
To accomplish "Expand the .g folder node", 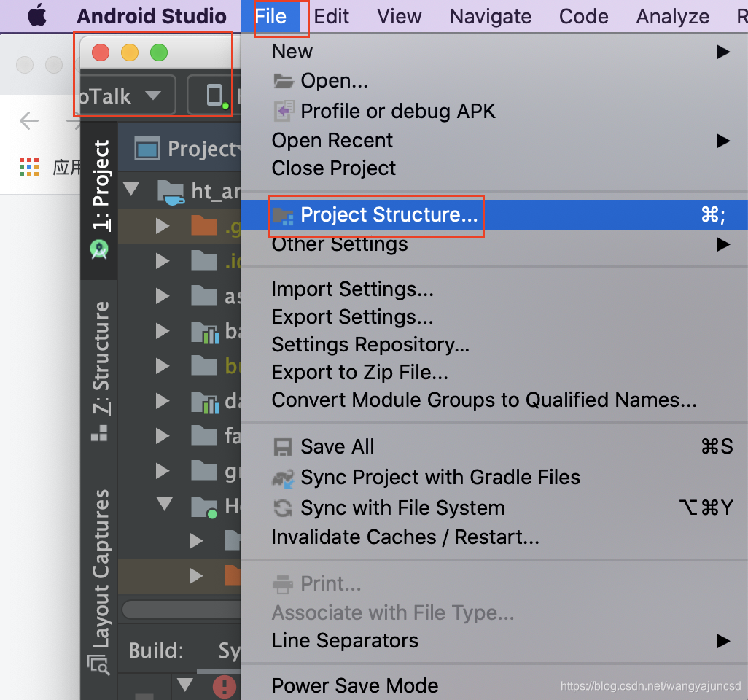I will coord(163,226).
